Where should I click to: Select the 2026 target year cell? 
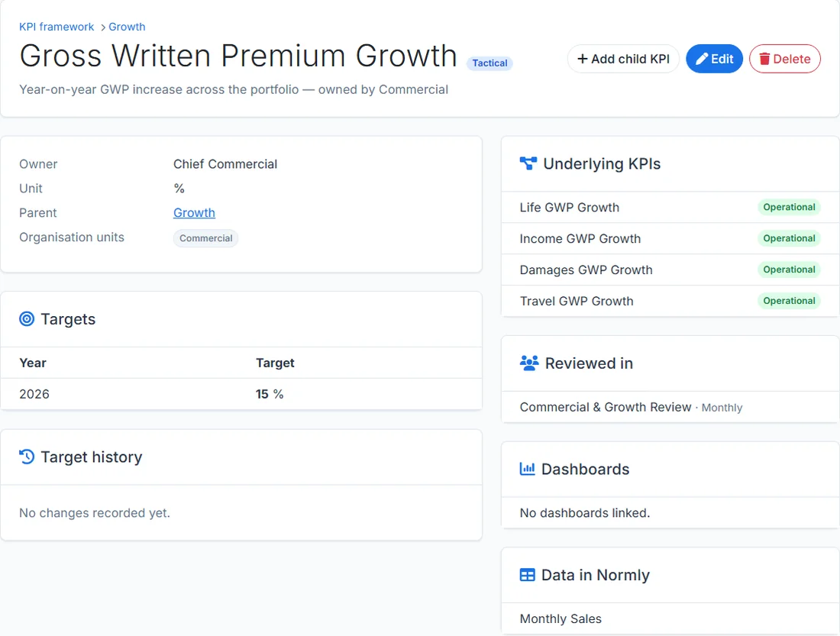tap(34, 395)
